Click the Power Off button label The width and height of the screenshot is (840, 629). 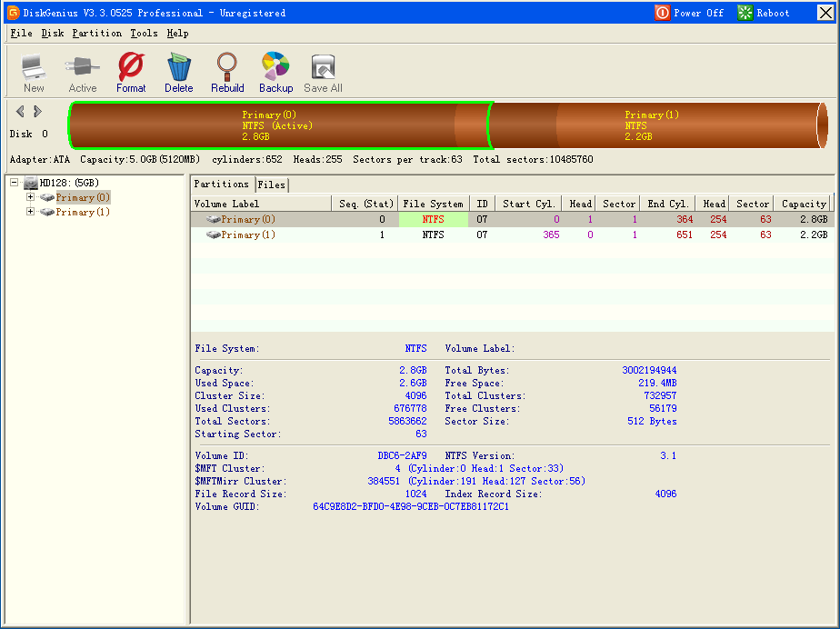698,13
